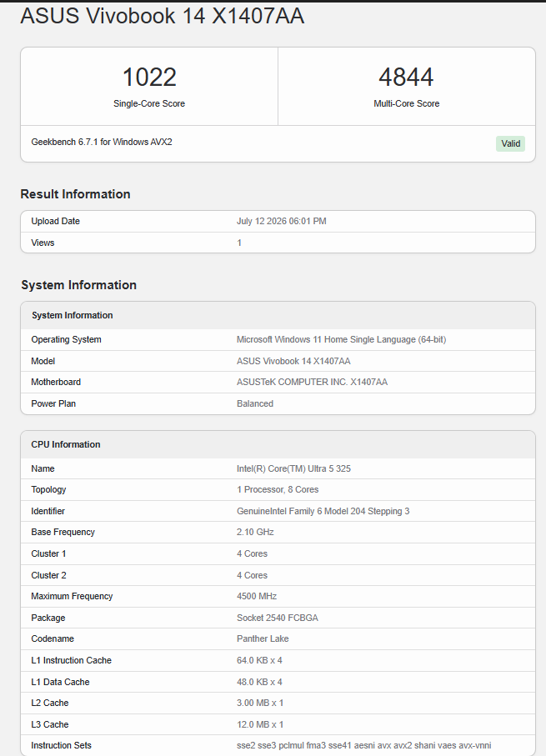Viewport: 546px width, 756px height.
Task: Click the Result Information heading
Action: [x=75, y=194]
